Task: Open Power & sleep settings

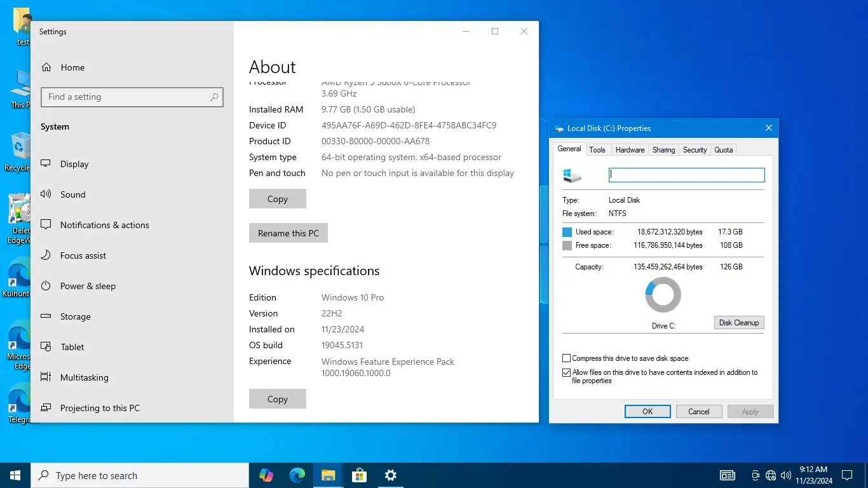Action: pos(78,286)
